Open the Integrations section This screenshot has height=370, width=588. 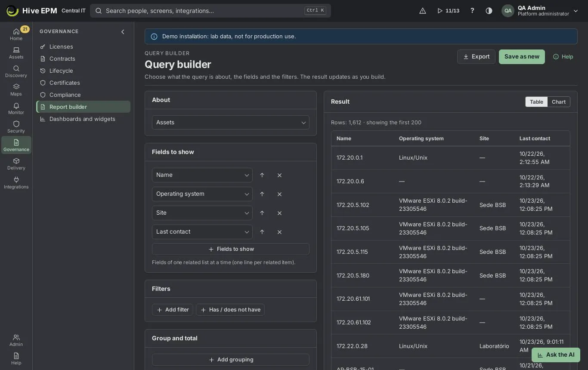[16, 183]
